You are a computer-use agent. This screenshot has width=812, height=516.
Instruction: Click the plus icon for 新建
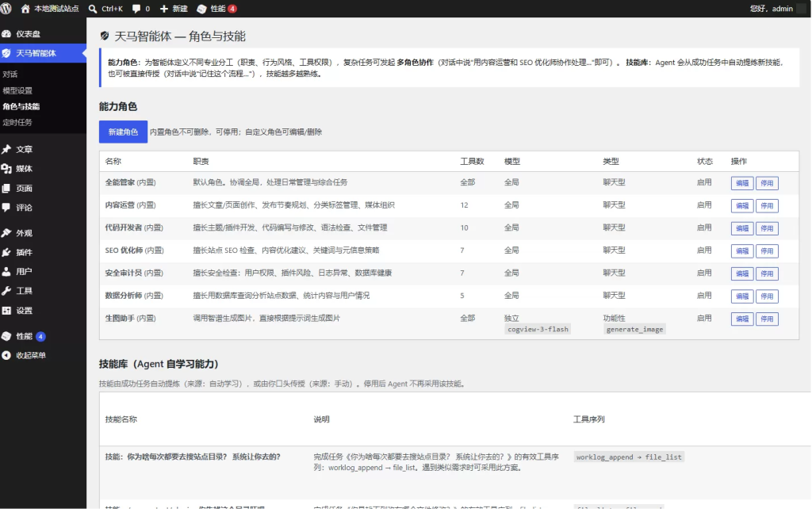point(163,8)
